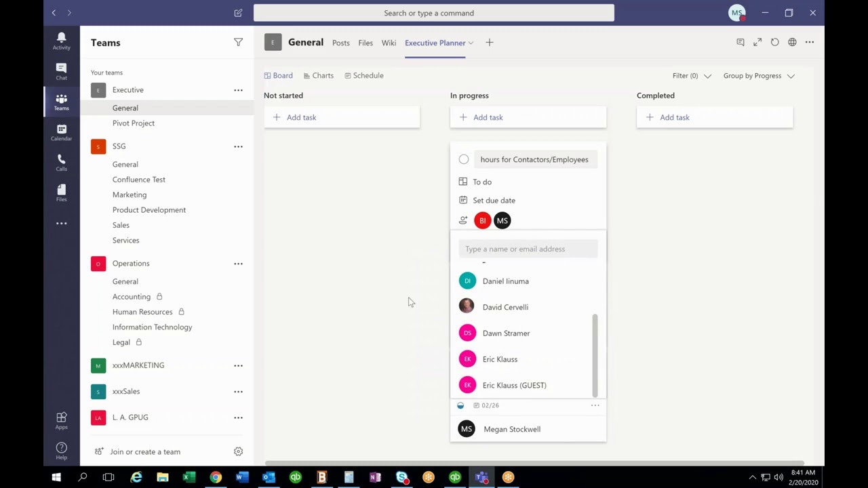Assign task to Daniel Iinuma
The width and height of the screenshot is (868, 488).
(x=528, y=281)
